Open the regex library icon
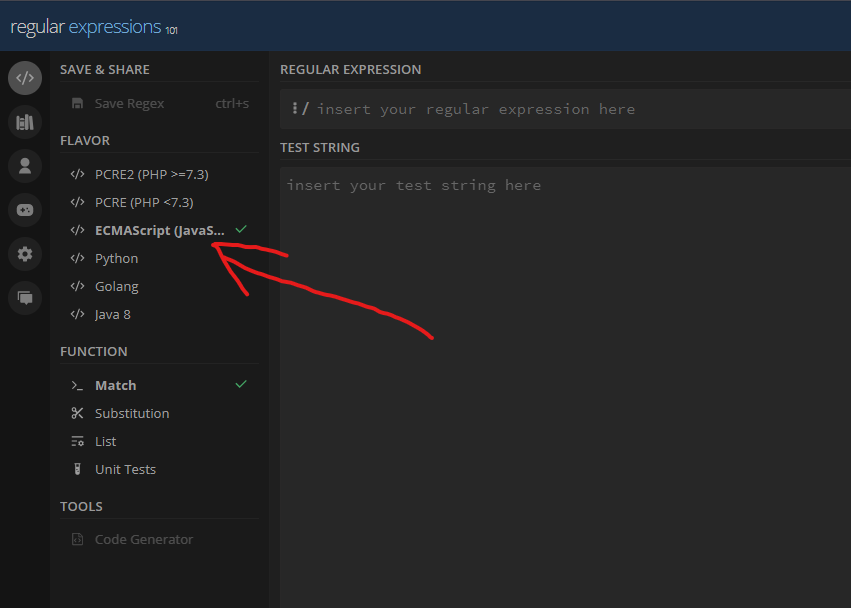This screenshot has height=608, width=851. point(25,122)
